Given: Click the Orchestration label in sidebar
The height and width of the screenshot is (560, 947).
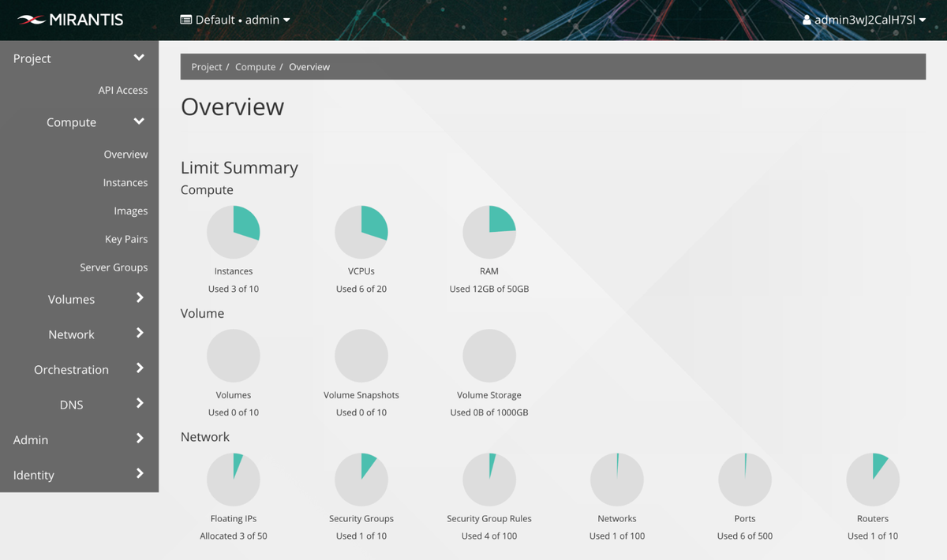Looking at the screenshot, I should [71, 369].
